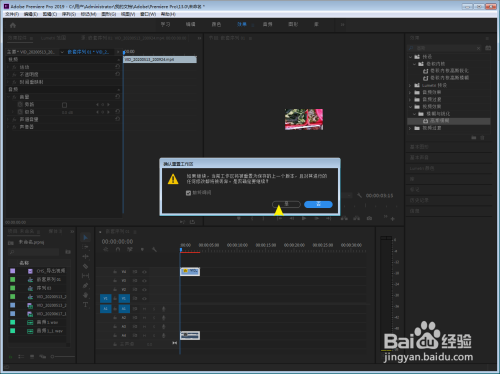Mute track A1
This screenshot has width=500, height=374.
(145, 309)
